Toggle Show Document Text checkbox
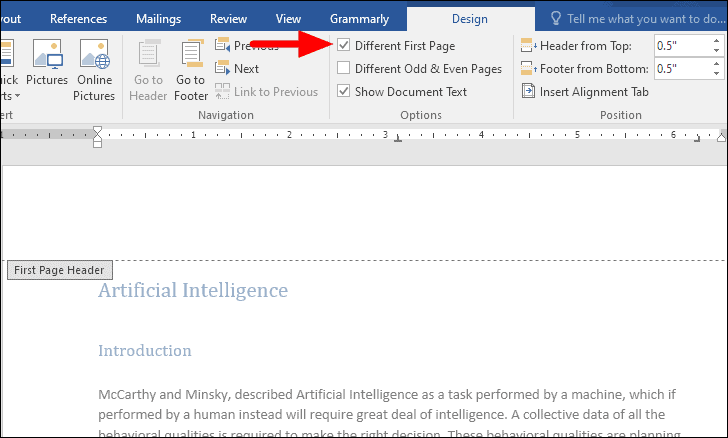The height and width of the screenshot is (438, 728). coord(344,92)
